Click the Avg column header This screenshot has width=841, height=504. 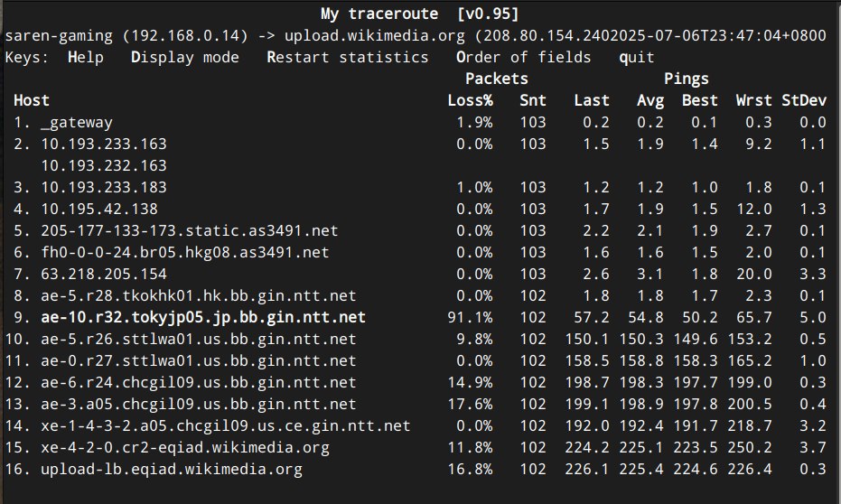(x=650, y=100)
